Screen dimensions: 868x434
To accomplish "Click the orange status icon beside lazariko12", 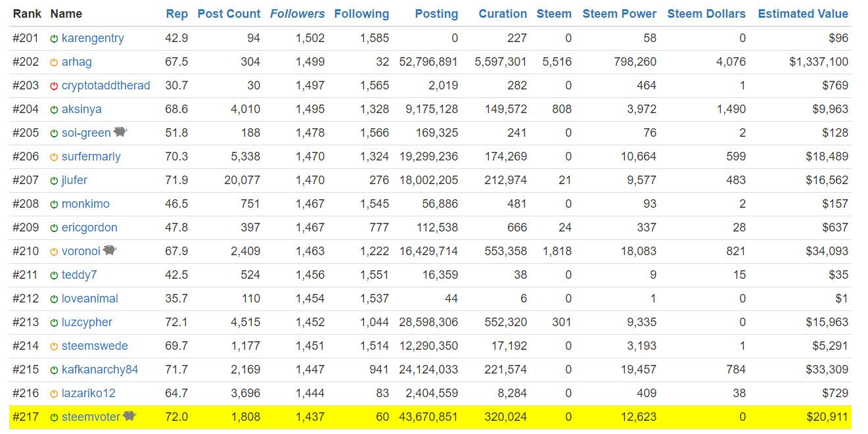I will pyautogui.click(x=54, y=394).
